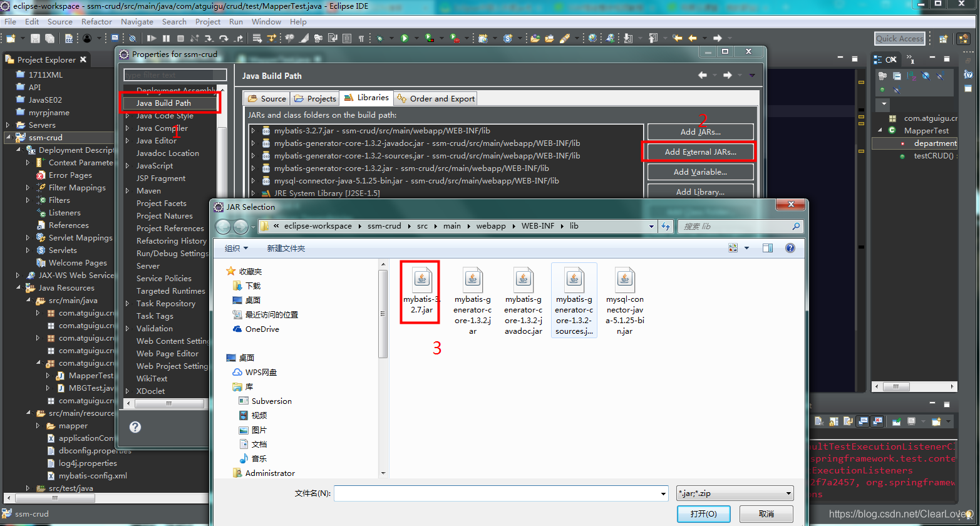Image resolution: width=980 pixels, height=526 pixels.
Task: Click the Add JARs... button
Action: [700, 131]
